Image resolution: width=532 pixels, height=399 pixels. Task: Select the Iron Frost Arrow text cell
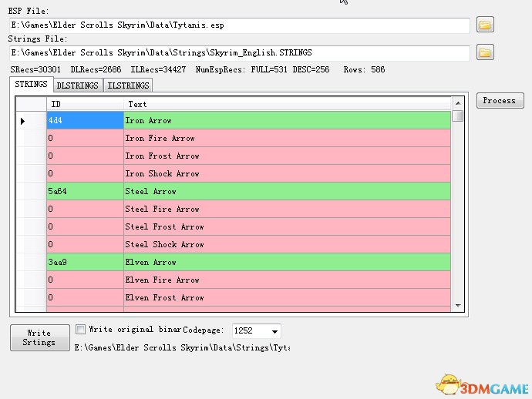(288, 156)
